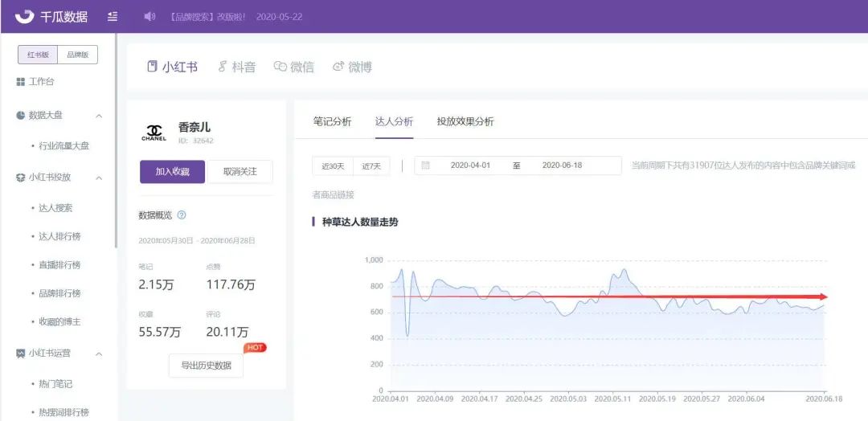Click the 香奈儿 brand name

[194, 127]
